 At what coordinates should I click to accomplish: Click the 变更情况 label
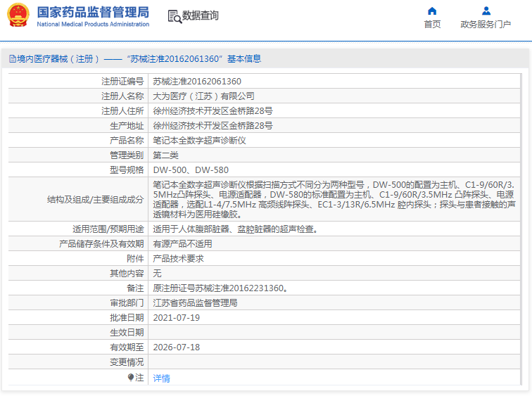(x=127, y=362)
